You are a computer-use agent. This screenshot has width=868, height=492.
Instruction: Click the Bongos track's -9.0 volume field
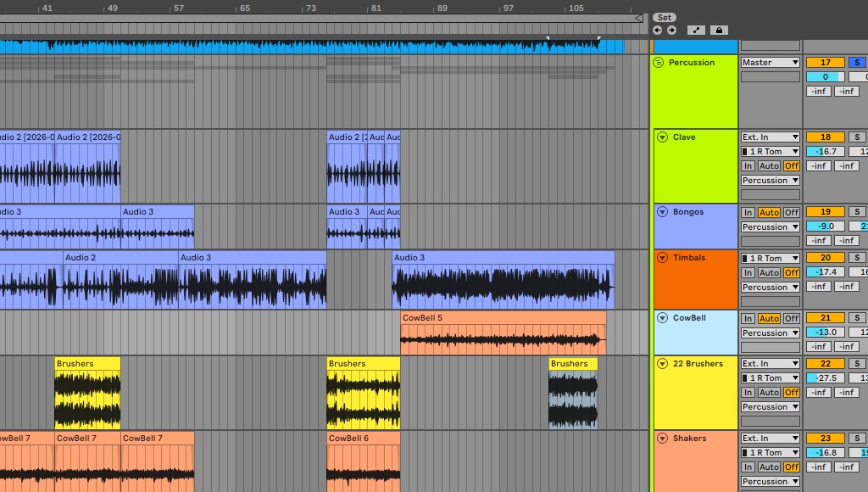(x=826, y=226)
